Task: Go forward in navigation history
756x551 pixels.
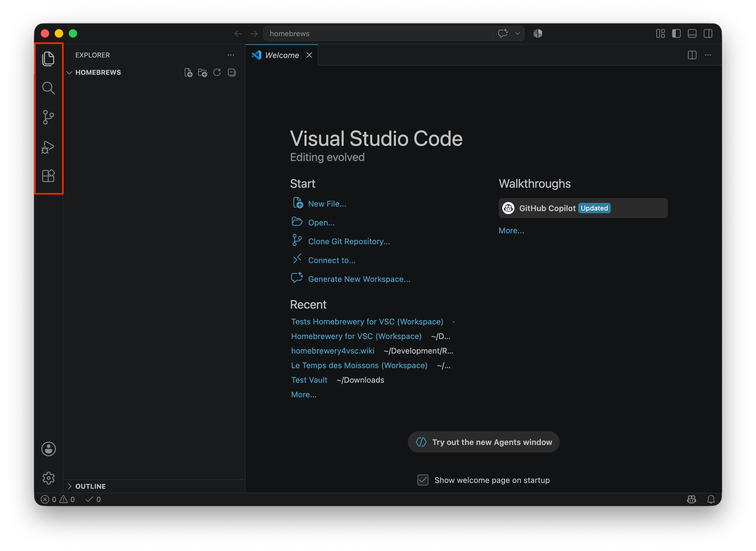Action: tap(254, 34)
